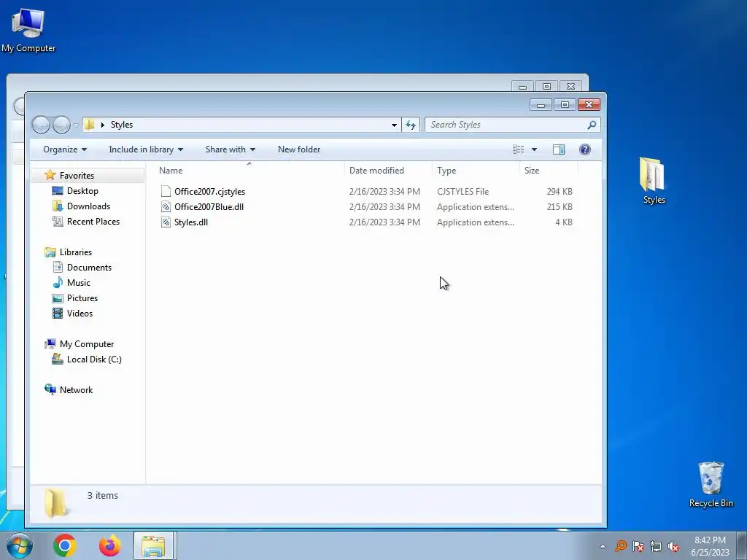Click the Back navigation arrow
Image resolution: width=747 pixels, height=560 pixels.
pyautogui.click(x=41, y=125)
